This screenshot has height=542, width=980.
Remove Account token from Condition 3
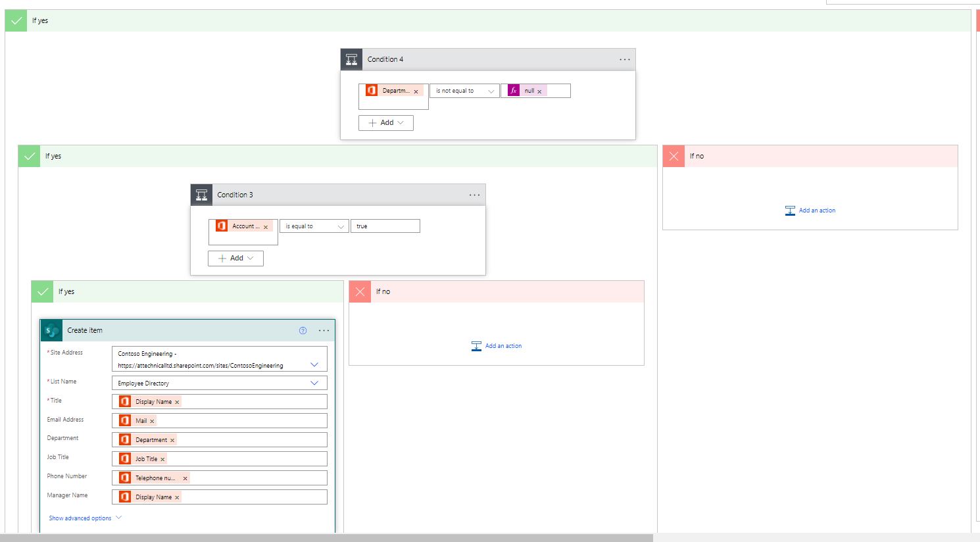[266, 227]
